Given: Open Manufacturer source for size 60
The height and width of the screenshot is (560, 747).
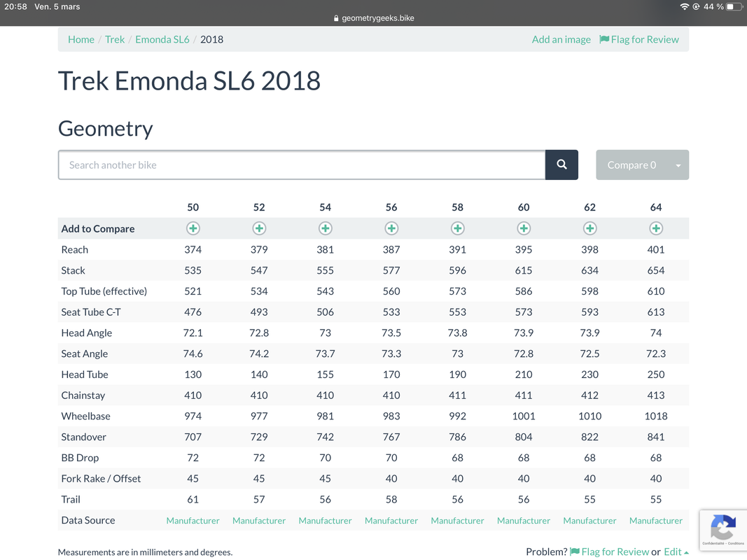Looking at the screenshot, I should pyautogui.click(x=524, y=521).
